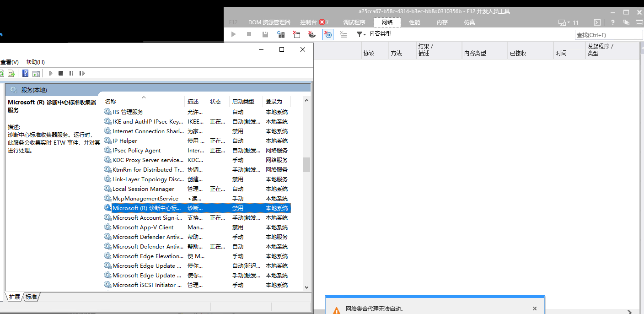Open the 仿真 tab

click(469, 22)
